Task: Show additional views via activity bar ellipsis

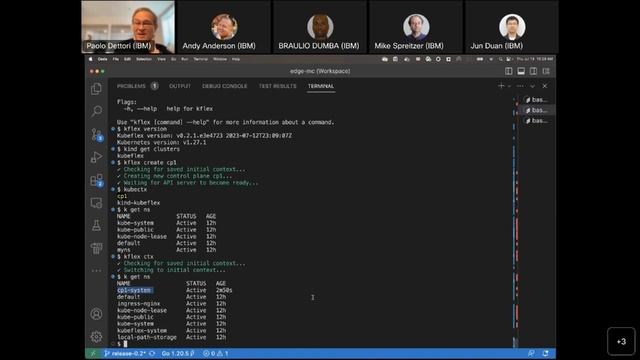Action: [96, 270]
